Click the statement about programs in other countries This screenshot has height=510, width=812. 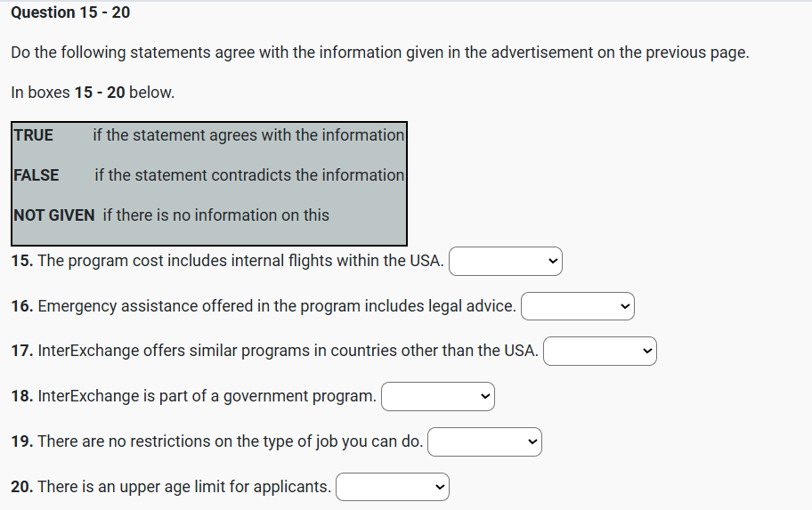pos(288,351)
